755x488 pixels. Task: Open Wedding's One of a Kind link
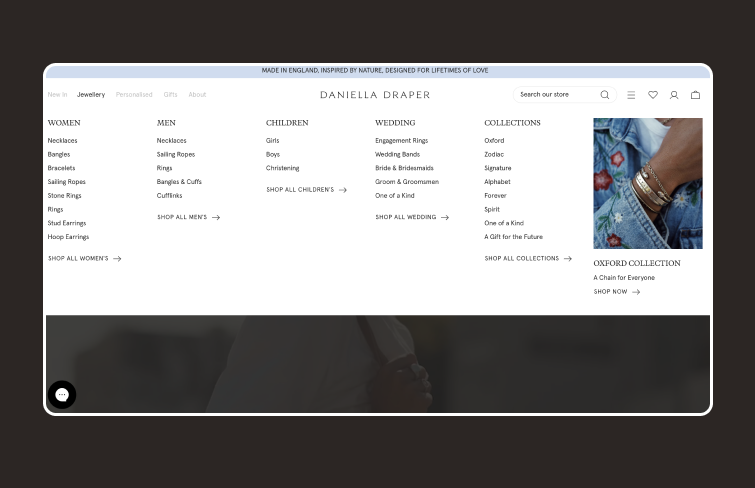[395, 196]
